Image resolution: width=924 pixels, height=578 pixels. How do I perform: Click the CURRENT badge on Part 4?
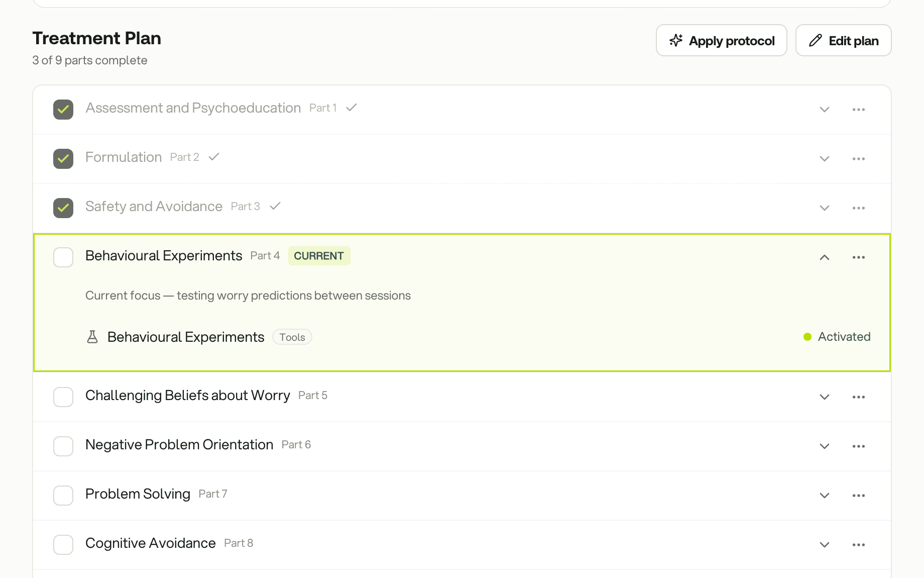coord(319,256)
